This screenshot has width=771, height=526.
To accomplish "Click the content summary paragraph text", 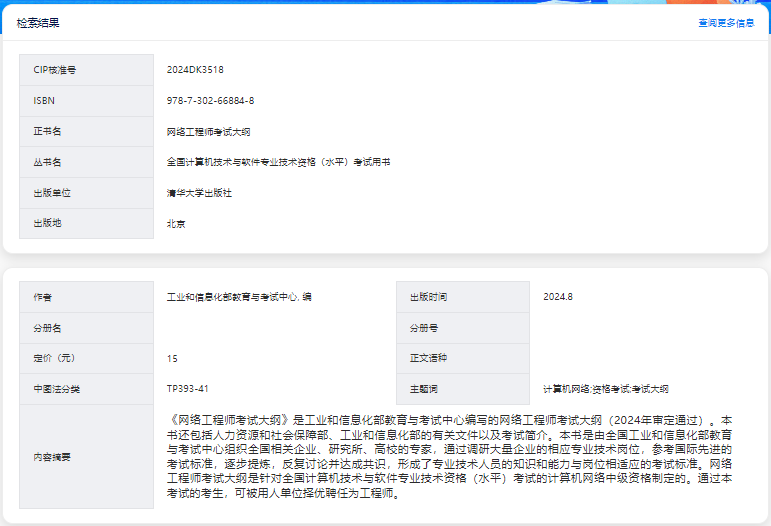I will pos(450,456).
